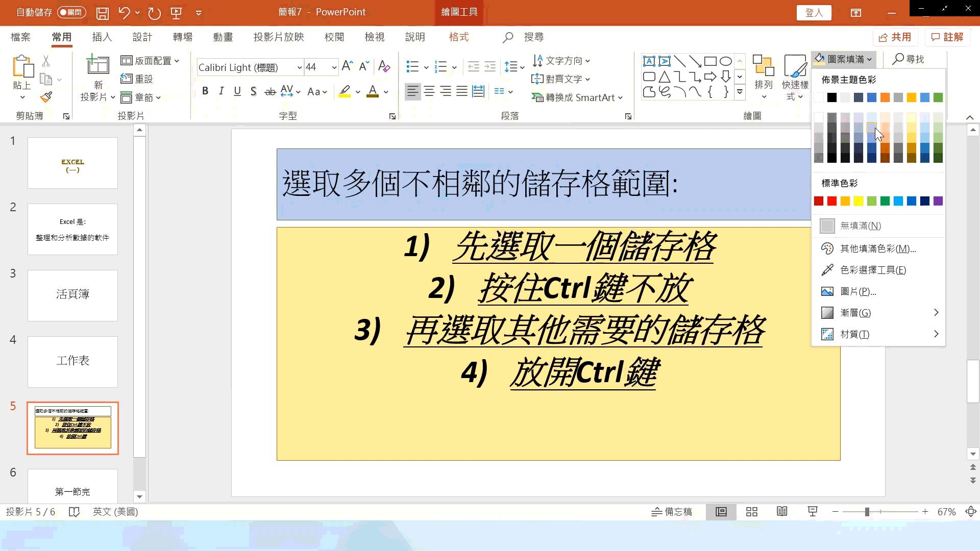The height and width of the screenshot is (551, 980).
Task: Toggle underline formatting
Action: coord(237,91)
